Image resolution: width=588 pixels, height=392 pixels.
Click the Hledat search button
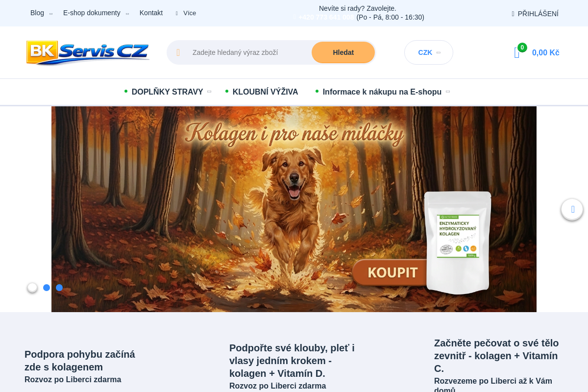343,52
